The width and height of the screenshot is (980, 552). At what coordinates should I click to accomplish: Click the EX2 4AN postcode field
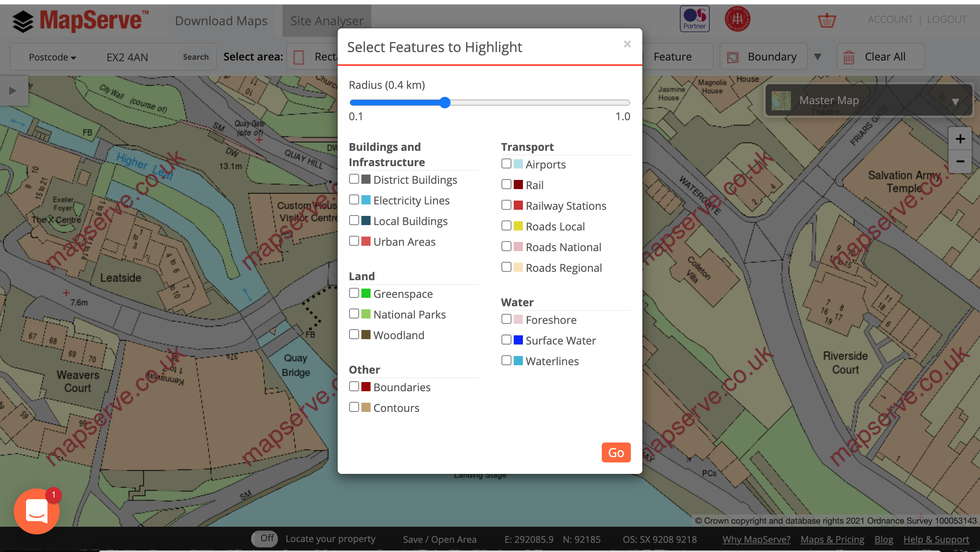pyautogui.click(x=127, y=57)
